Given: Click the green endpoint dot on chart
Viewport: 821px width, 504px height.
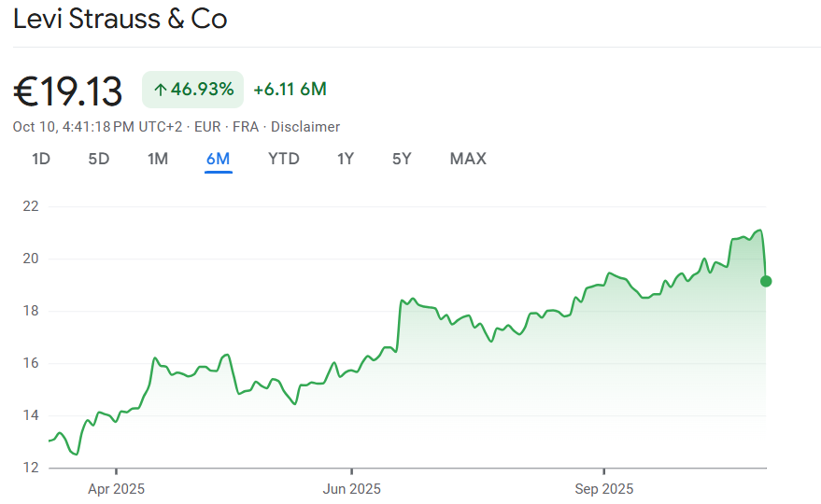Looking at the screenshot, I should click(766, 281).
